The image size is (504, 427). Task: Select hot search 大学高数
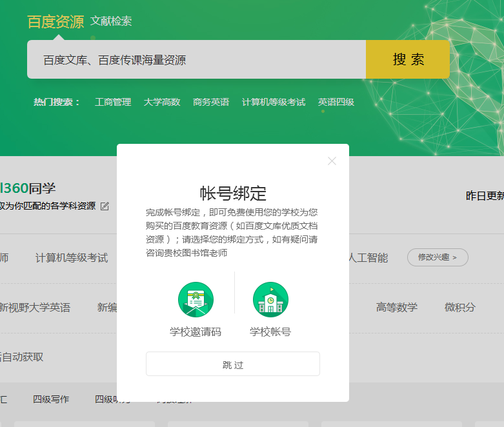(162, 102)
